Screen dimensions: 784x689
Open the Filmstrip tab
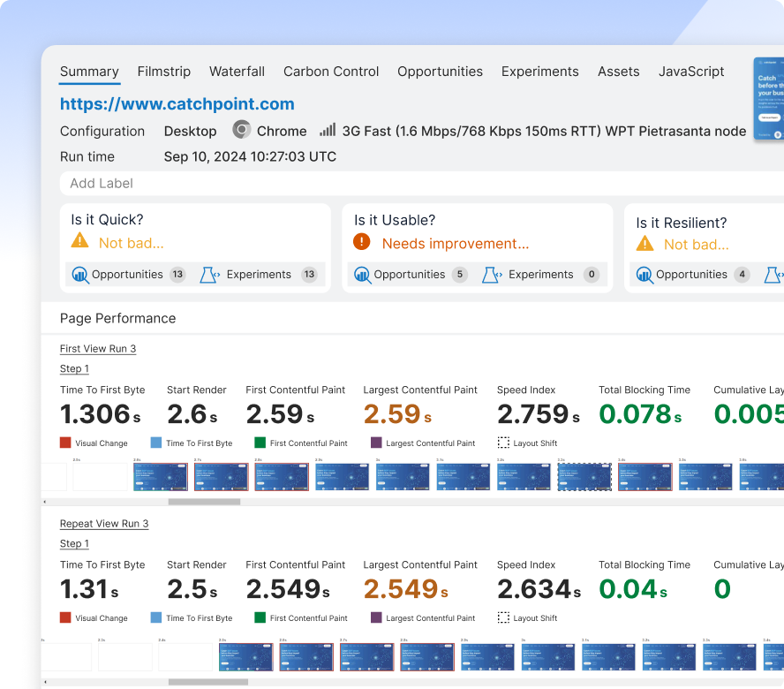point(164,72)
